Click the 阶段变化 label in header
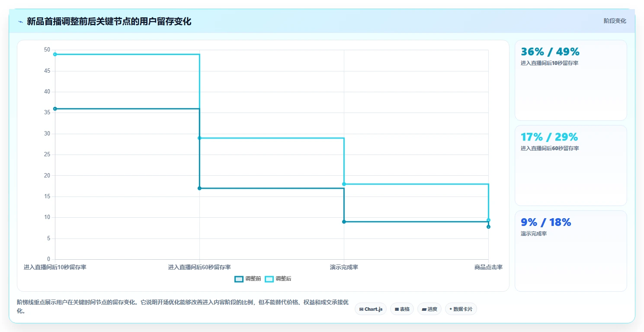This screenshot has width=644, height=332. pyautogui.click(x=615, y=21)
